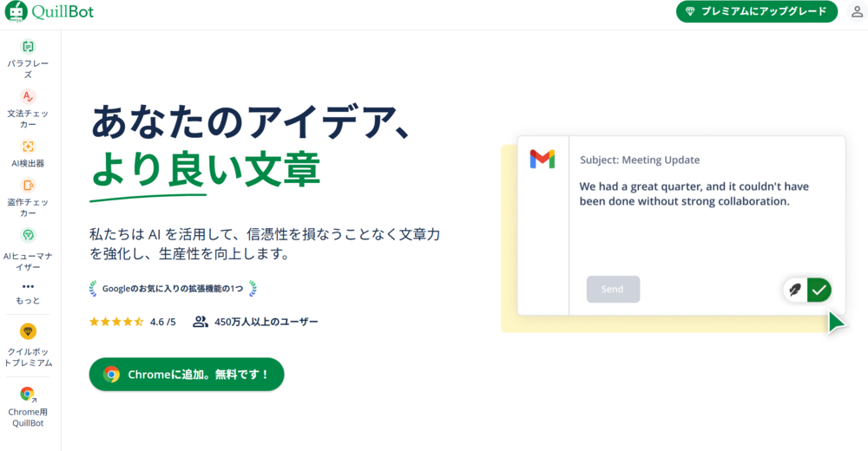This screenshot has width=868, height=451.
Task: Click Chromeに追加。無料です！ button
Action: pos(187,375)
